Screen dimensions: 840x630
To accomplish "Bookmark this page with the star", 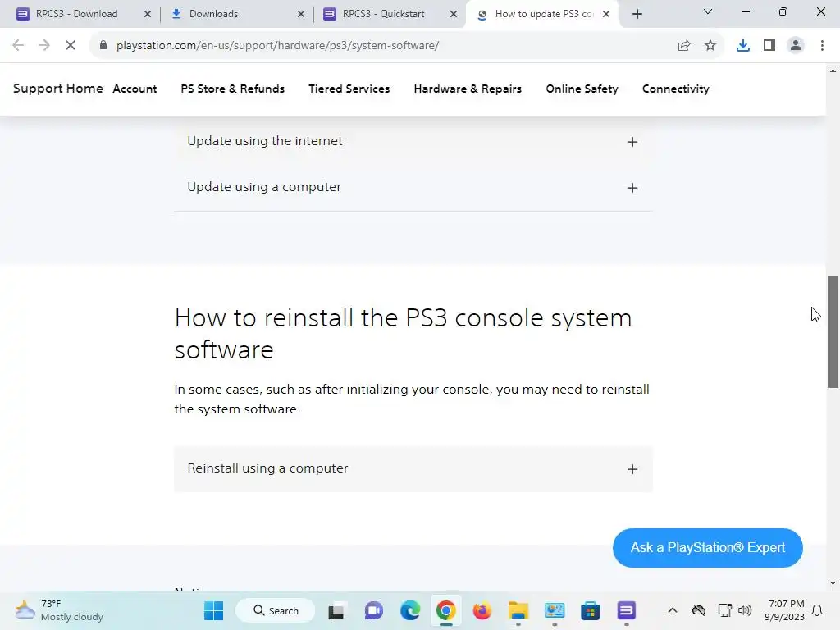I will tap(710, 46).
